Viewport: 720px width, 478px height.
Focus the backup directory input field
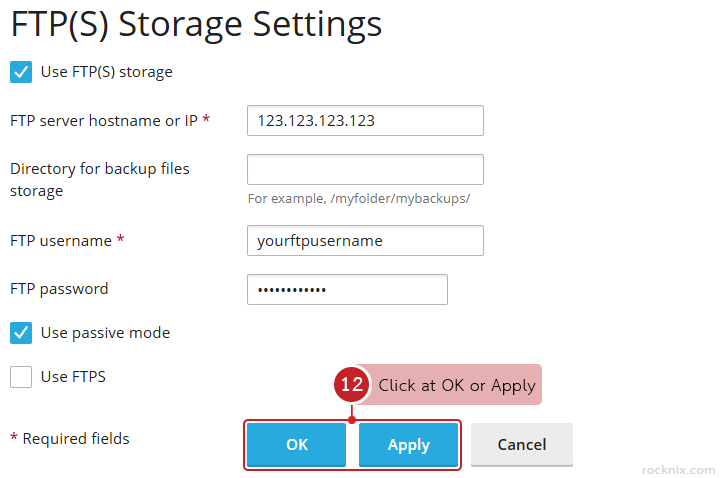365,169
